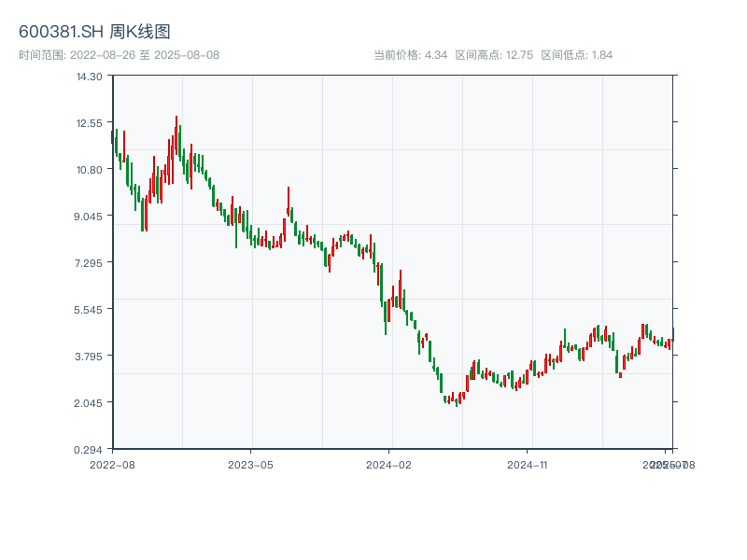747x560 pixels.
Task: Click the 14.30 y-axis label
Action: coord(89,76)
